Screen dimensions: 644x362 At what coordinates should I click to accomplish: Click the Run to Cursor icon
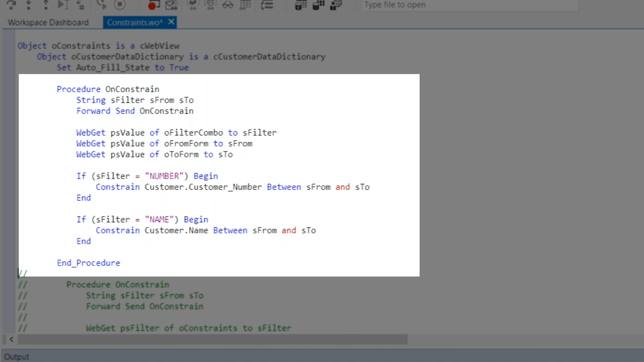click(63, 5)
